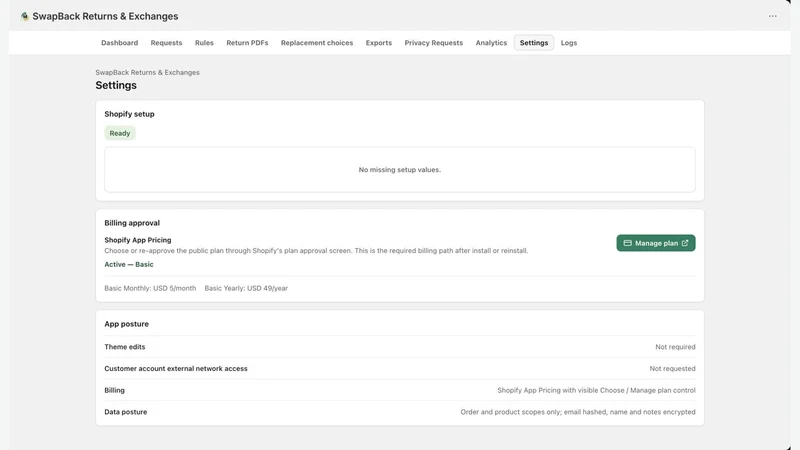Navigate to Privacy Requests tab

pyautogui.click(x=434, y=43)
